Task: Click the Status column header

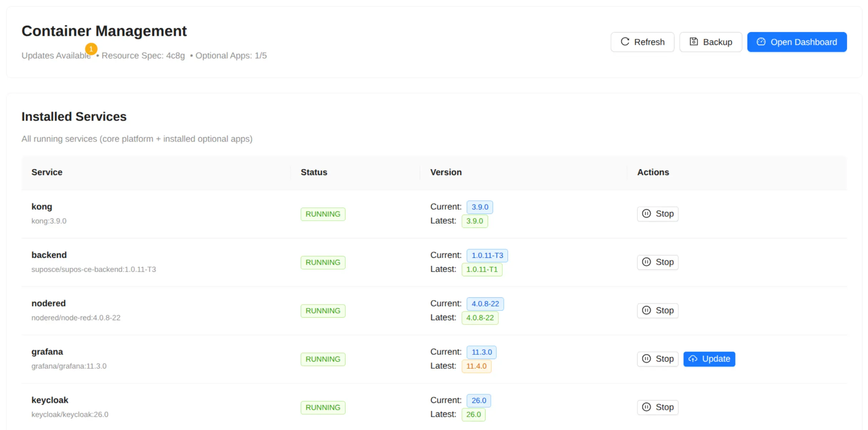Action: pyautogui.click(x=313, y=172)
